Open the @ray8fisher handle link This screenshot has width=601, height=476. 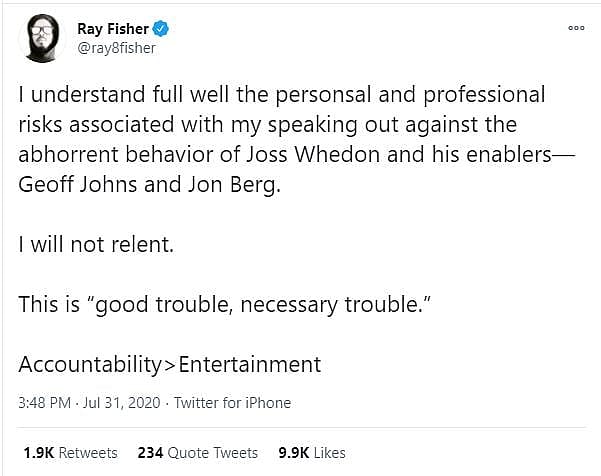click(x=116, y=47)
